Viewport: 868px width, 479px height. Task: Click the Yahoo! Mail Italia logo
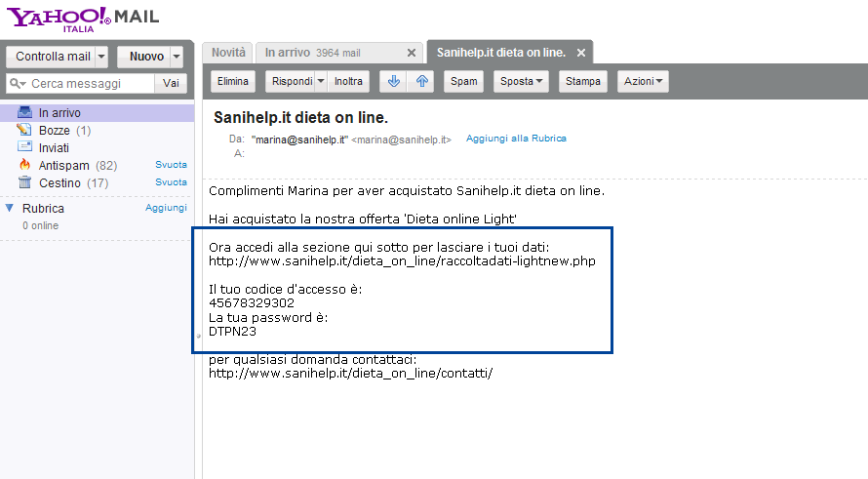pos(83,19)
